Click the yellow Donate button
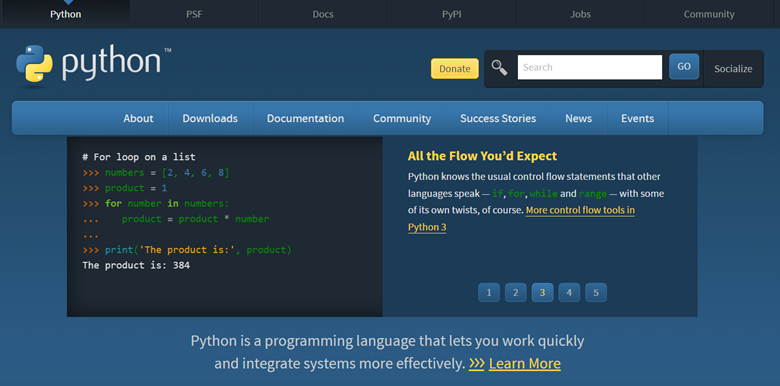Image resolution: width=780 pixels, height=386 pixels. [x=455, y=69]
